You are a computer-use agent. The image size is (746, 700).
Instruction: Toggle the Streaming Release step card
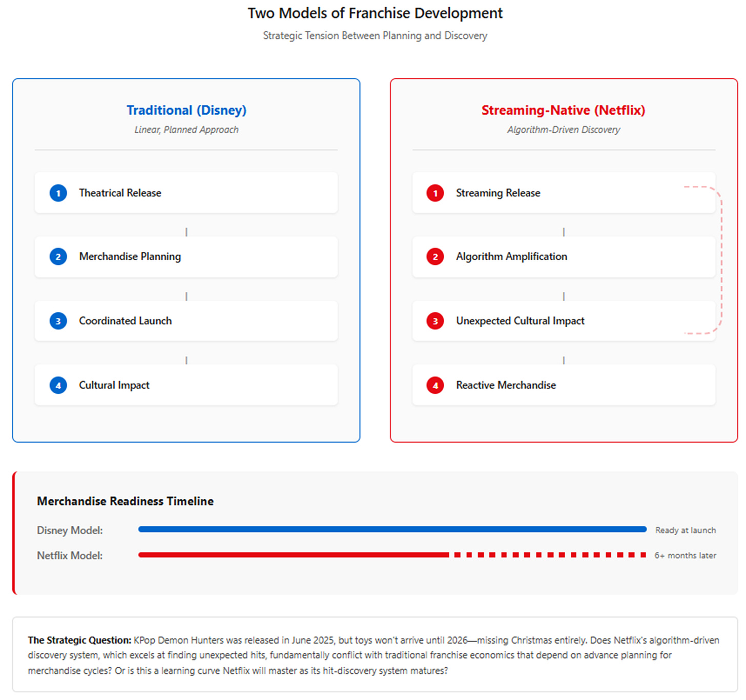(564, 193)
